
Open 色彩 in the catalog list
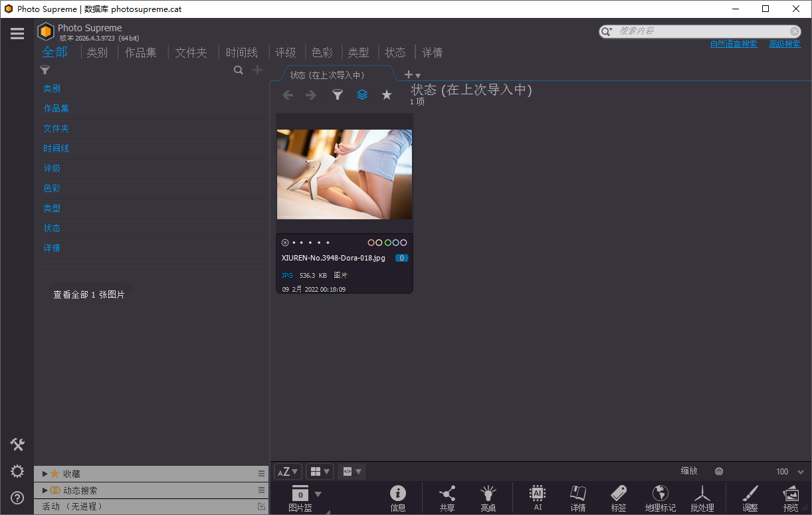point(52,188)
